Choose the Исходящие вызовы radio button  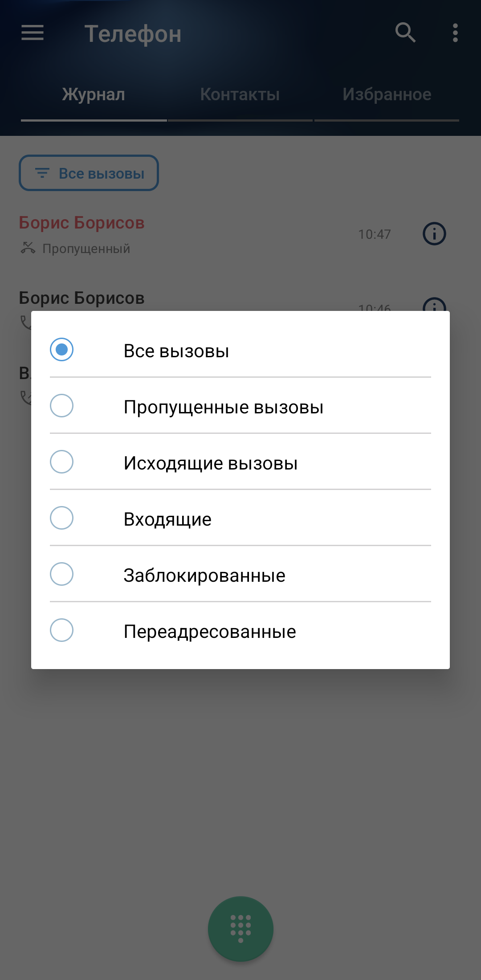62,462
